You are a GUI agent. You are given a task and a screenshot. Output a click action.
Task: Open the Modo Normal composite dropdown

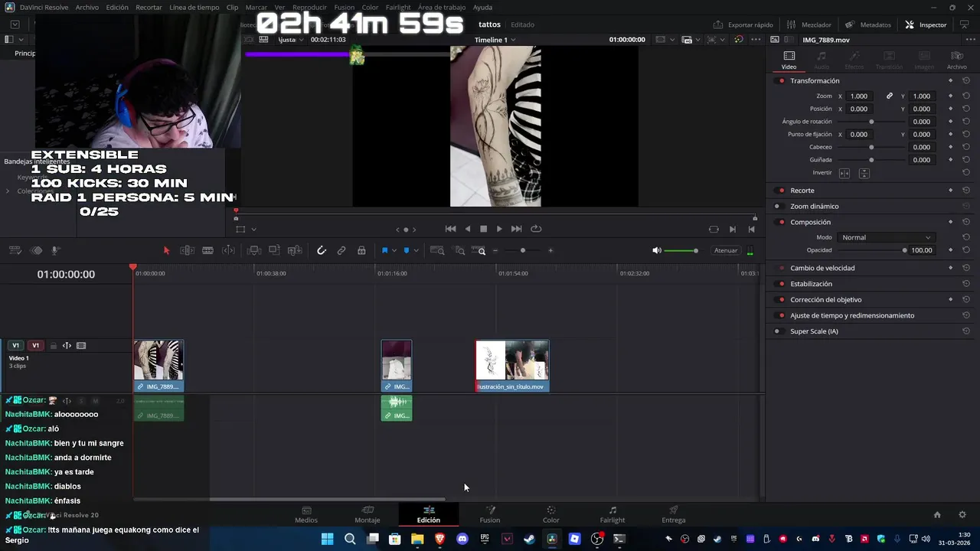[886, 237]
